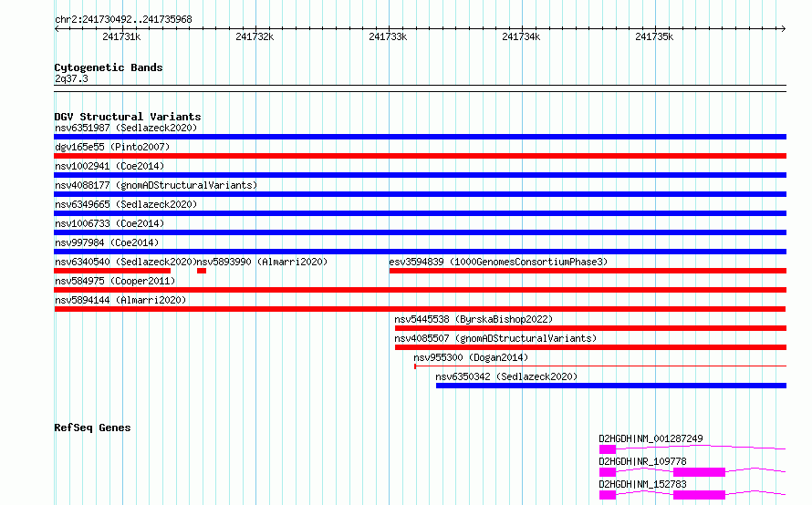Select the blue bar for nsv1002941

pyautogui.click(x=420, y=175)
